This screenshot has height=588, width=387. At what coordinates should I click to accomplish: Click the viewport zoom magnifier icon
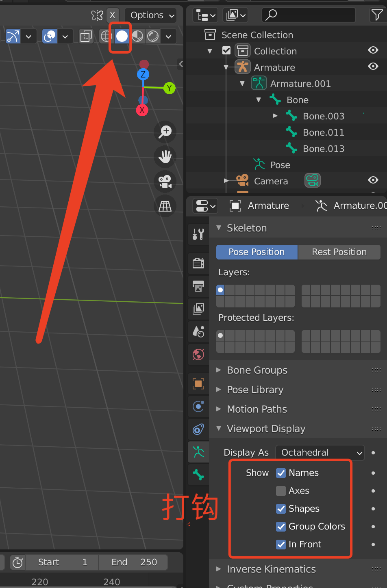[x=165, y=132]
